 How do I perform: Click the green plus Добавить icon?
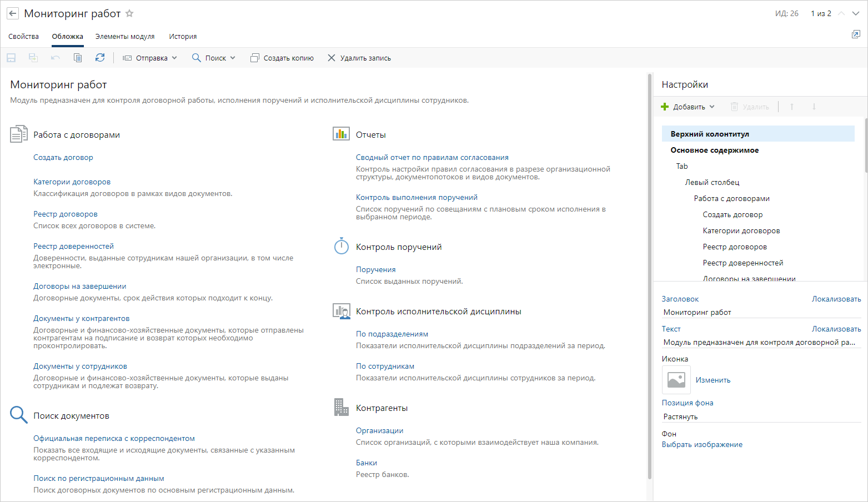tap(665, 107)
